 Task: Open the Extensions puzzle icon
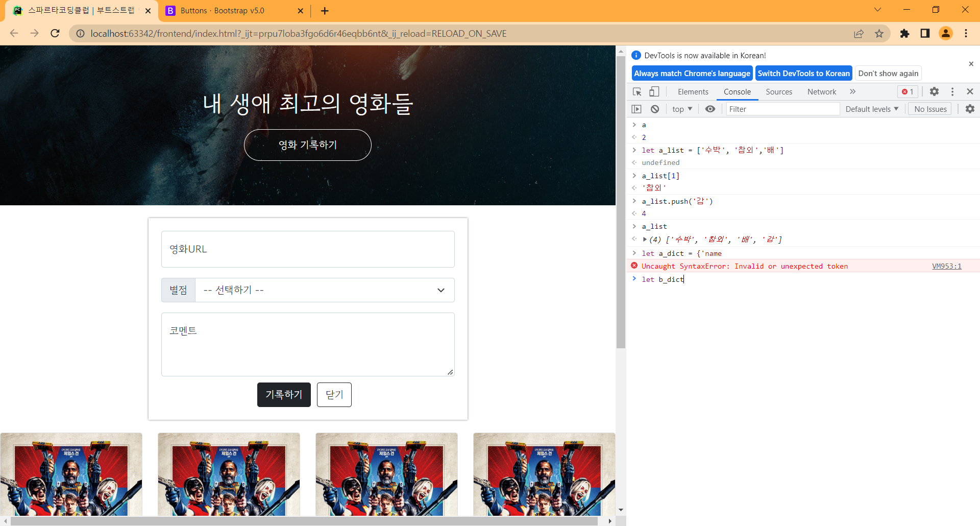click(x=904, y=33)
